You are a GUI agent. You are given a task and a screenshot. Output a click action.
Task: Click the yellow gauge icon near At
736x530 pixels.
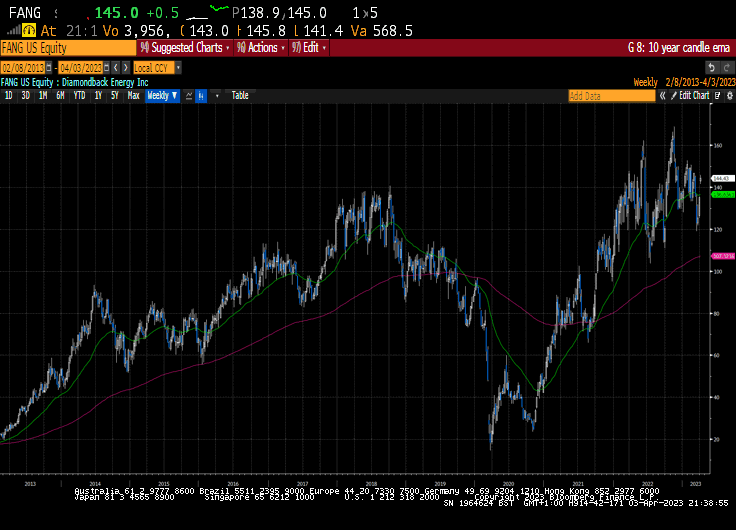click(29, 31)
